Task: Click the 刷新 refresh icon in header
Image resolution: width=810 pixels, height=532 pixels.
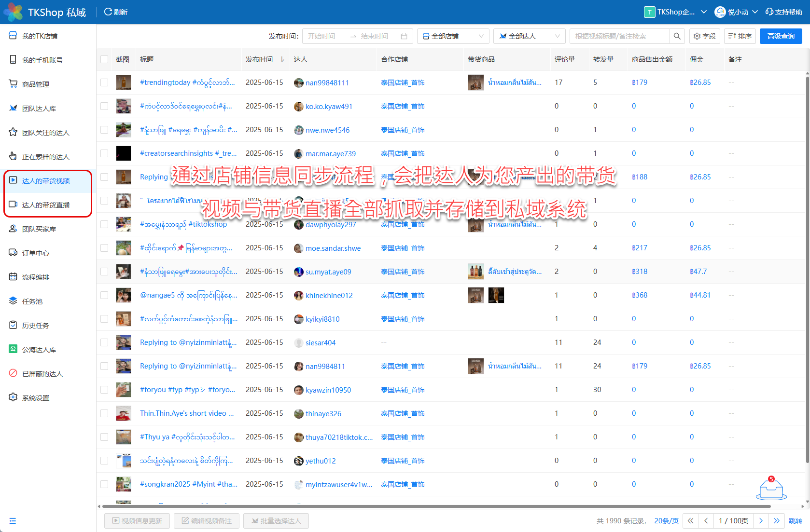Action: click(x=108, y=12)
